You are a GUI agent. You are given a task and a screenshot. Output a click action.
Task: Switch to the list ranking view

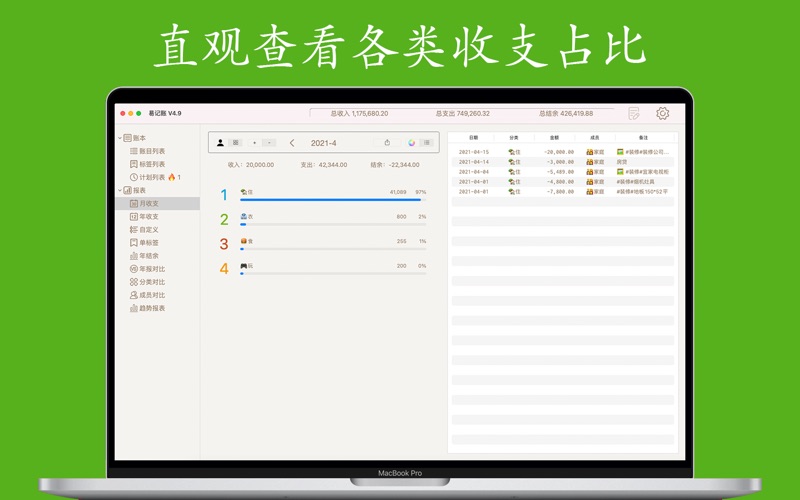click(x=427, y=143)
